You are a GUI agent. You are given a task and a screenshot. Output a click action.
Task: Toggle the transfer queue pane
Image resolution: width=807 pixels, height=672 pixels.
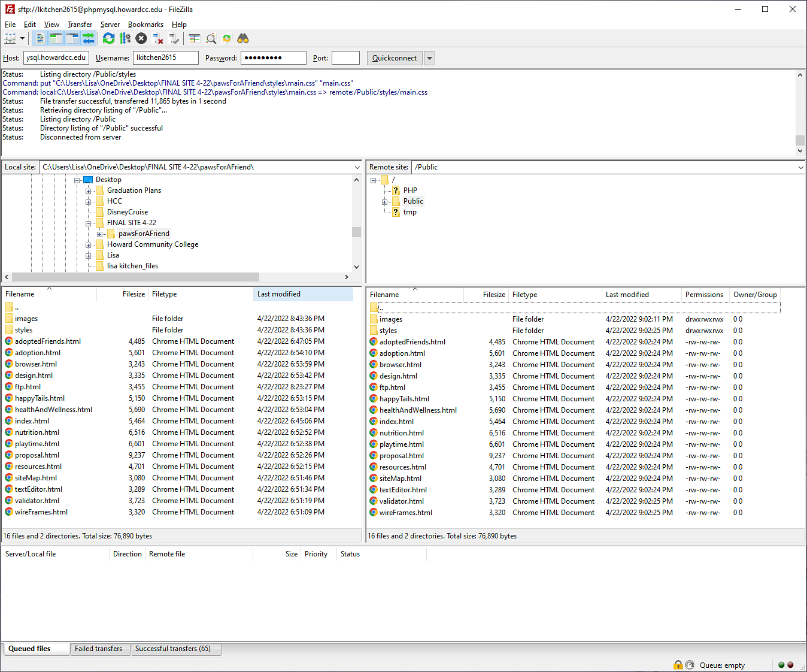click(x=87, y=38)
